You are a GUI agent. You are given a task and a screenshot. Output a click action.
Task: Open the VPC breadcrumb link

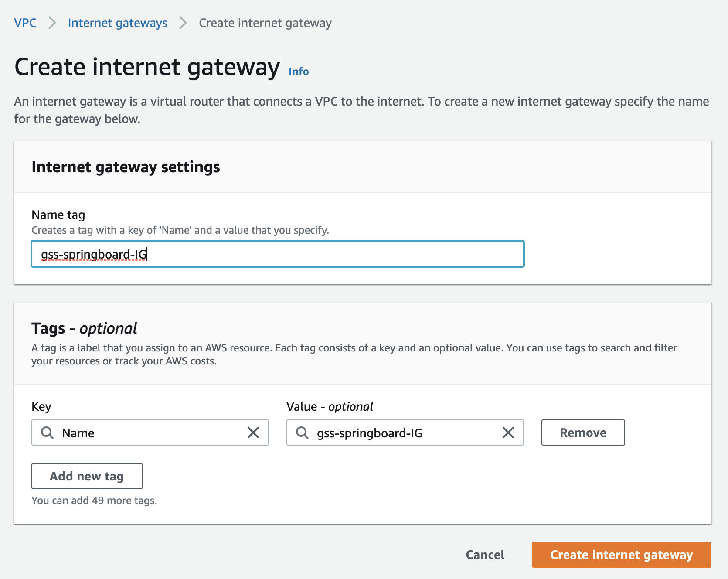coord(25,23)
